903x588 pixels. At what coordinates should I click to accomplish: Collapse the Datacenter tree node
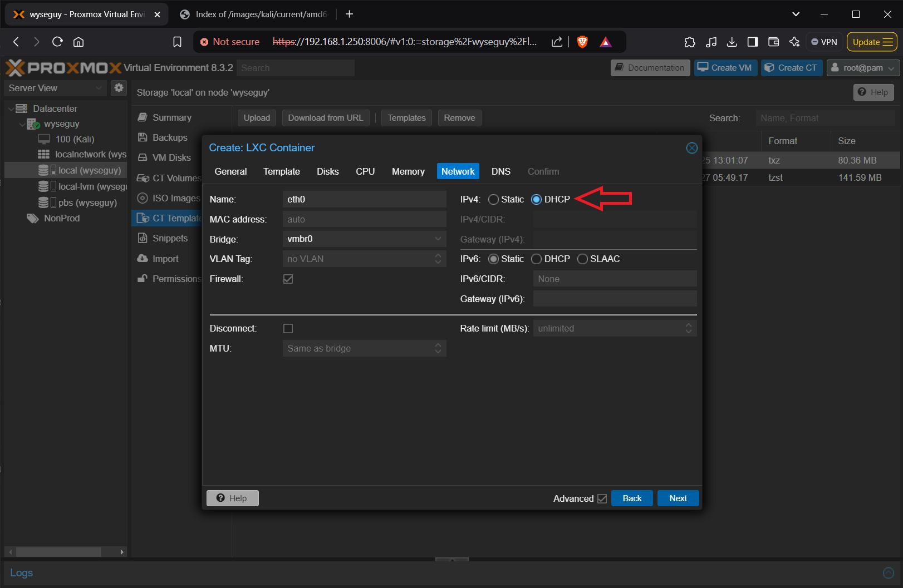pos(11,108)
